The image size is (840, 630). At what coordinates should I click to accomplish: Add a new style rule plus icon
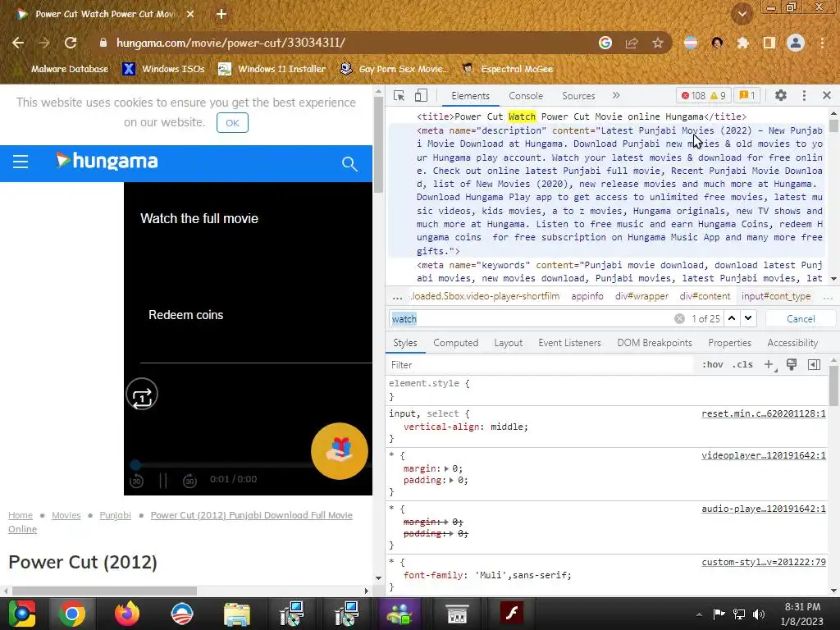tap(769, 365)
